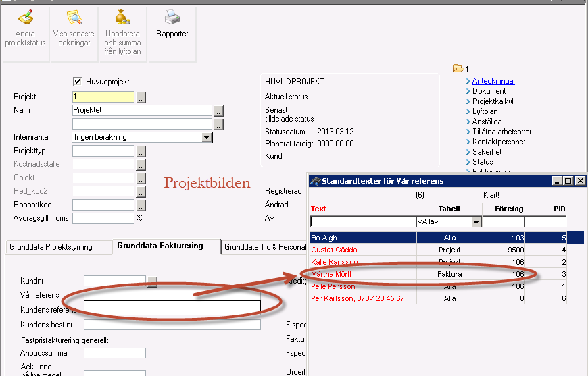The width and height of the screenshot is (588, 376).
Task: Click the browse button beside second name field
Action: (x=218, y=124)
